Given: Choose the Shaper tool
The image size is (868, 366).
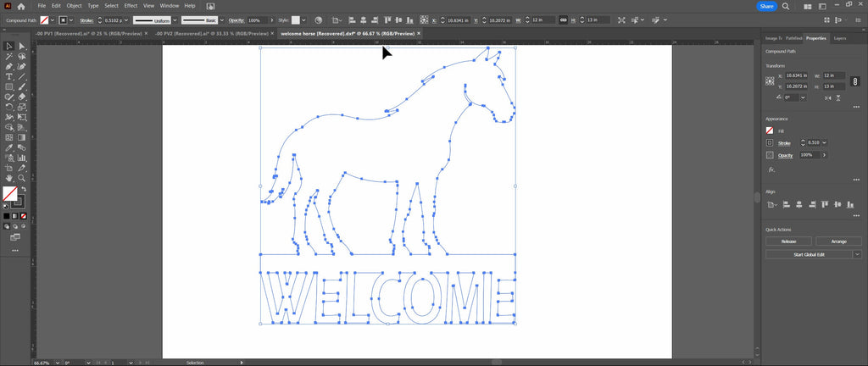Looking at the screenshot, I should [x=9, y=97].
